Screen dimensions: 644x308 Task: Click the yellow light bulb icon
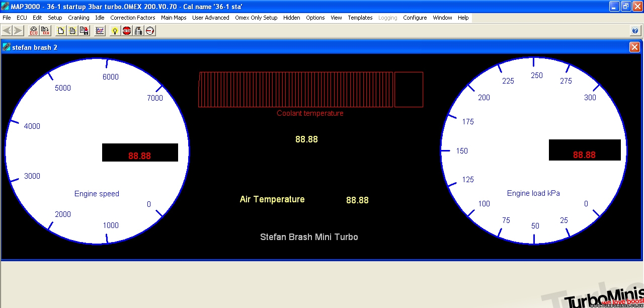click(x=115, y=31)
